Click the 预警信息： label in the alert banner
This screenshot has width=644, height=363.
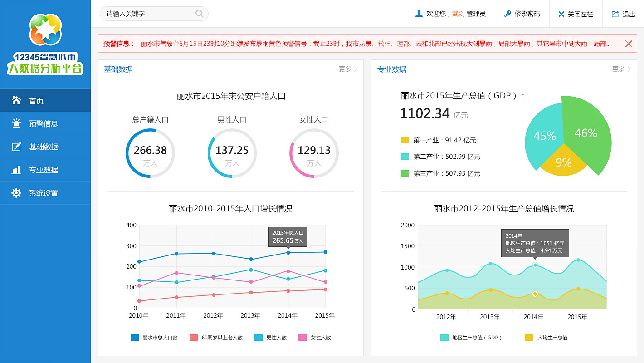pos(119,44)
